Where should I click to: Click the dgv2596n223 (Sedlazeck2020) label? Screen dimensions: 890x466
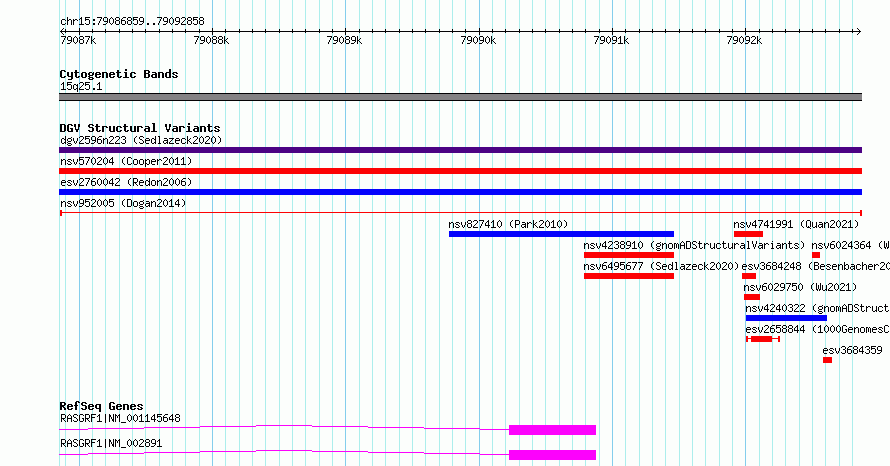[x=141, y=140]
